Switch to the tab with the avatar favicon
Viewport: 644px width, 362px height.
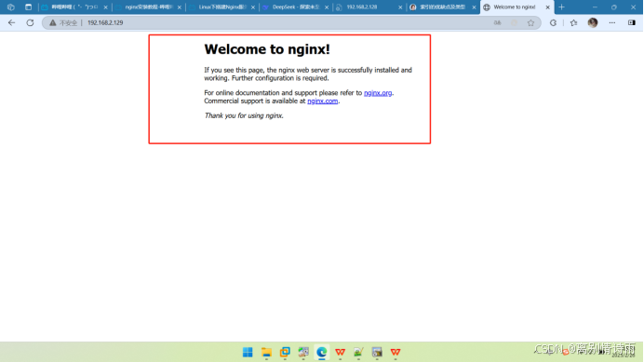pyautogui.click(x=443, y=7)
